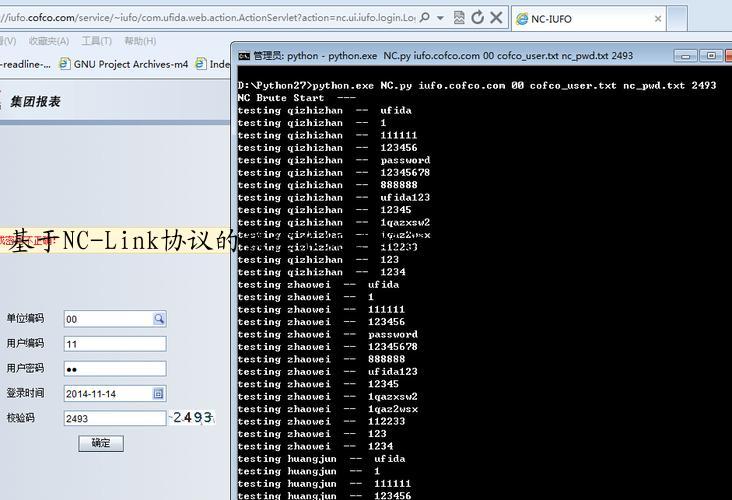Refresh the page with reload icon
Viewport: 732px width, 500px height.
coord(477,18)
